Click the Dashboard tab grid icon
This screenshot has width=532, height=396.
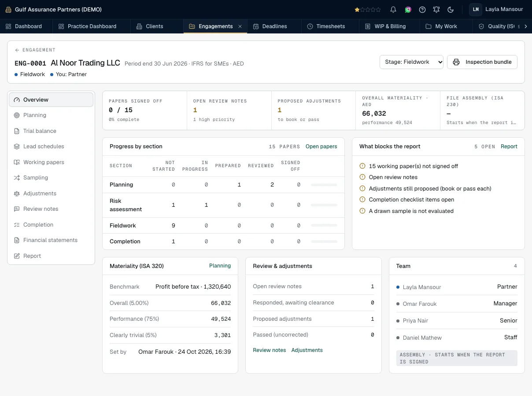(8, 26)
